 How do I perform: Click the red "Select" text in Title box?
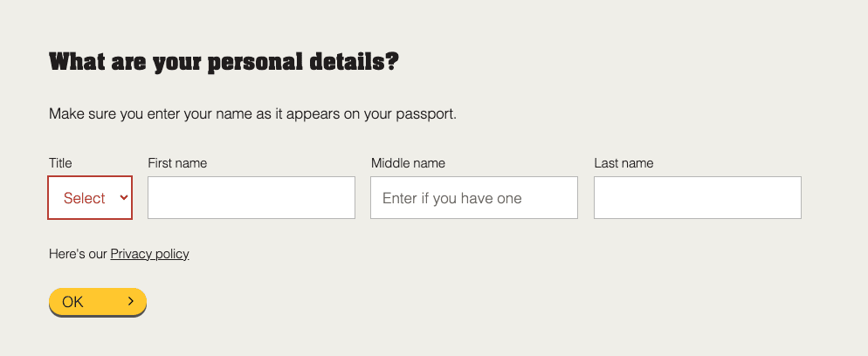(84, 198)
